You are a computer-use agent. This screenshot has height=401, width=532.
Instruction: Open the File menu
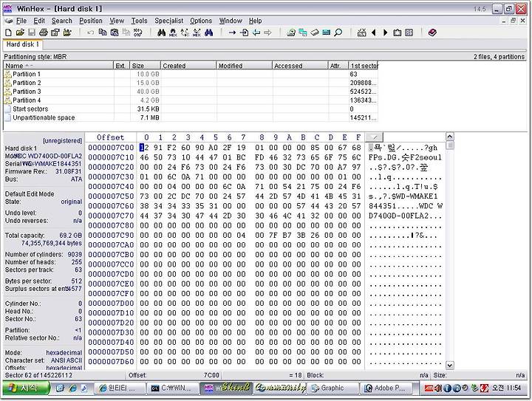click(x=21, y=21)
